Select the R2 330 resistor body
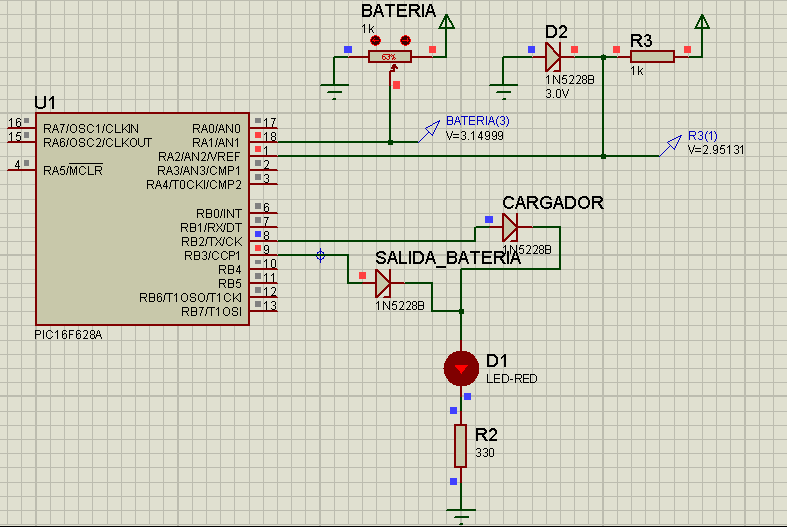Screen dimensions: 787x527 click(x=460, y=446)
